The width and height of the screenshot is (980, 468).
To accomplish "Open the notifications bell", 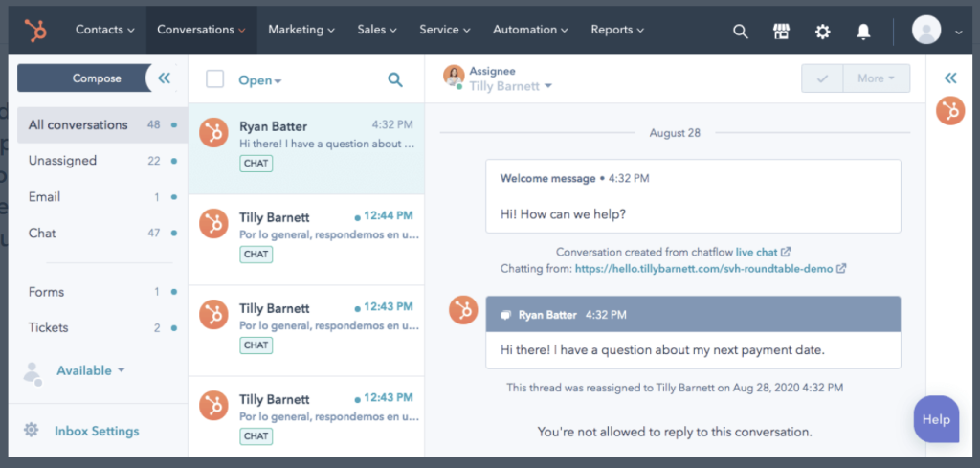I will pos(863,32).
